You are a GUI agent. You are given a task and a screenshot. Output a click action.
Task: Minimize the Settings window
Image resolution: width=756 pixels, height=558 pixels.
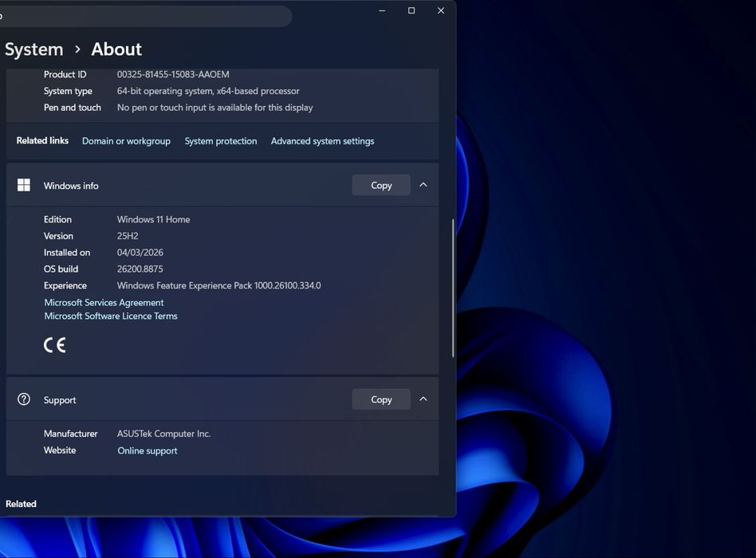click(x=382, y=10)
